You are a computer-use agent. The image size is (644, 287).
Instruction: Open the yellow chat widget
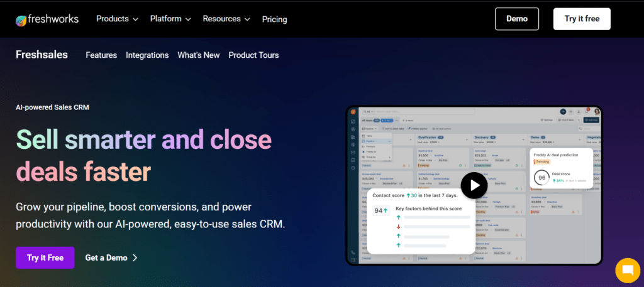coord(628,270)
